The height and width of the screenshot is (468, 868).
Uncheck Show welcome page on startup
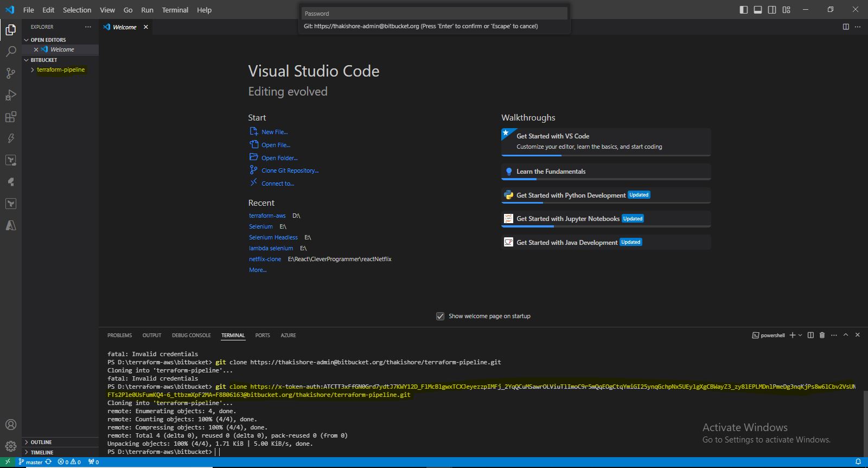coord(441,316)
